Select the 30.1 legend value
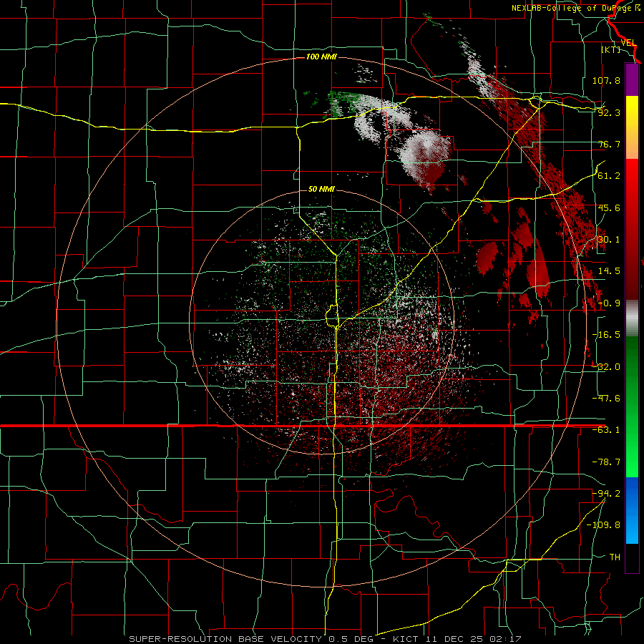Screen dimensions: 644x644 tap(609, 240)
